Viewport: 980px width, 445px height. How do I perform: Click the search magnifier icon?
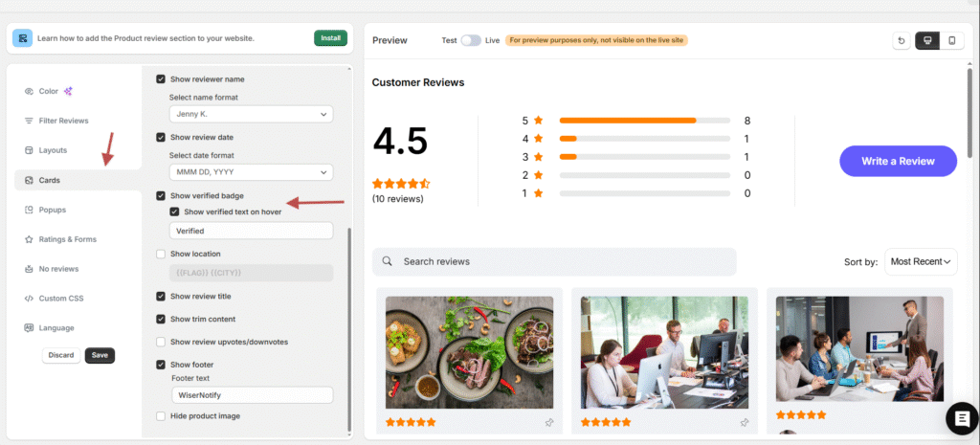388,261
